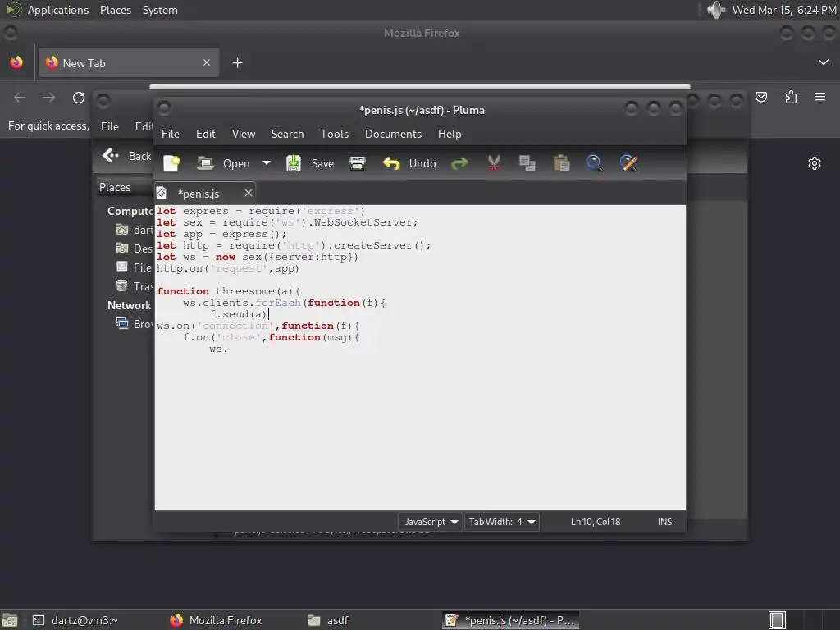The image size is (840, 630).
Task: Reload the page in Firefox
Action: (x=79, y=98)
